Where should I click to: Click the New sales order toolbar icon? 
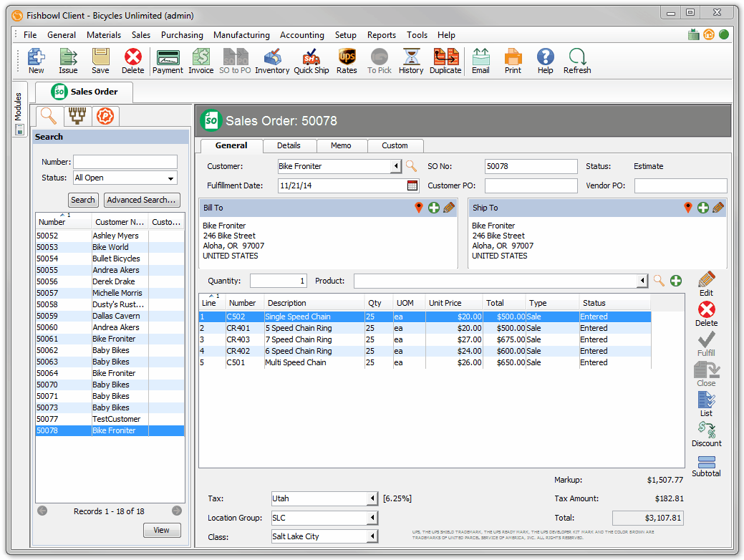pyautogui.click(x=36, y=61)
